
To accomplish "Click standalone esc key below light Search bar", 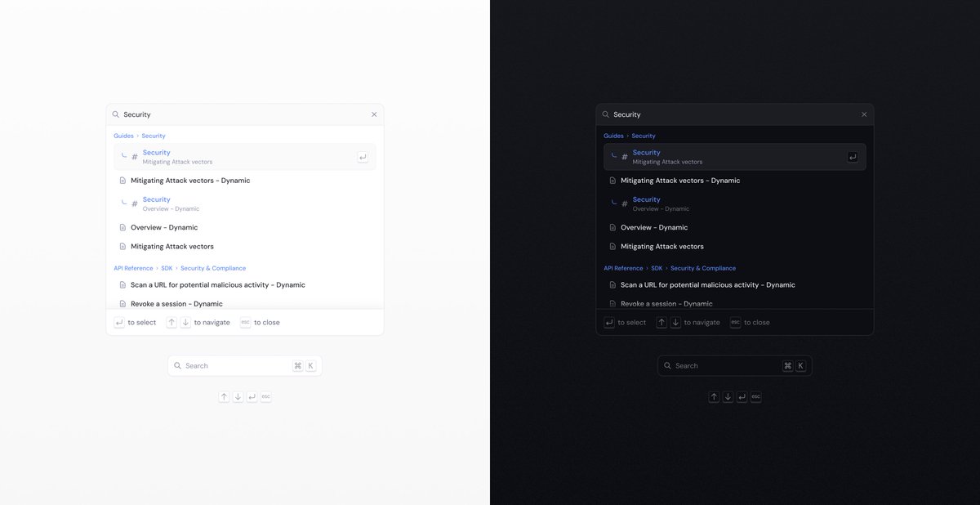I will [x=265, y=397].
